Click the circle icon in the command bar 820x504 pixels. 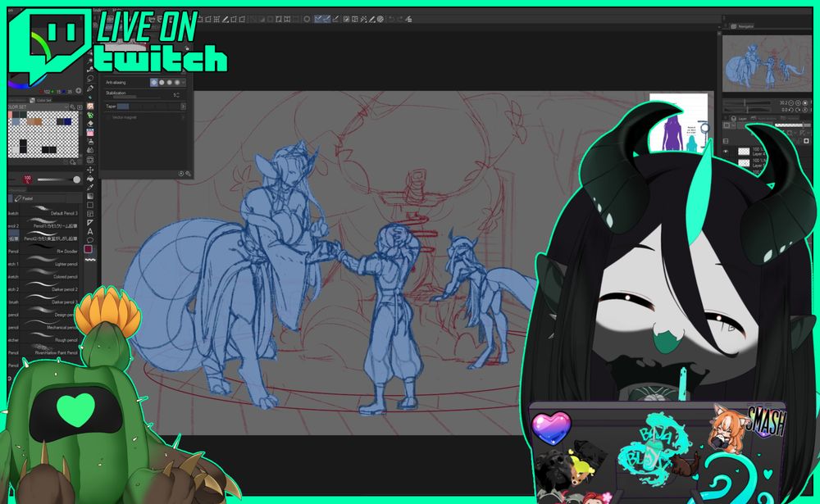pos(307,20)
